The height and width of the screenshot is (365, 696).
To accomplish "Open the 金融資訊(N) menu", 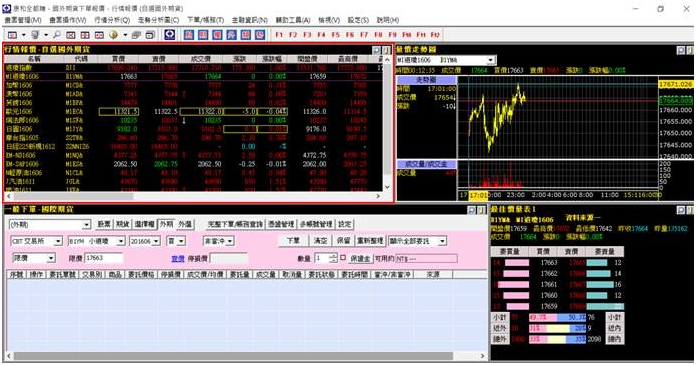I will (249, 20).
